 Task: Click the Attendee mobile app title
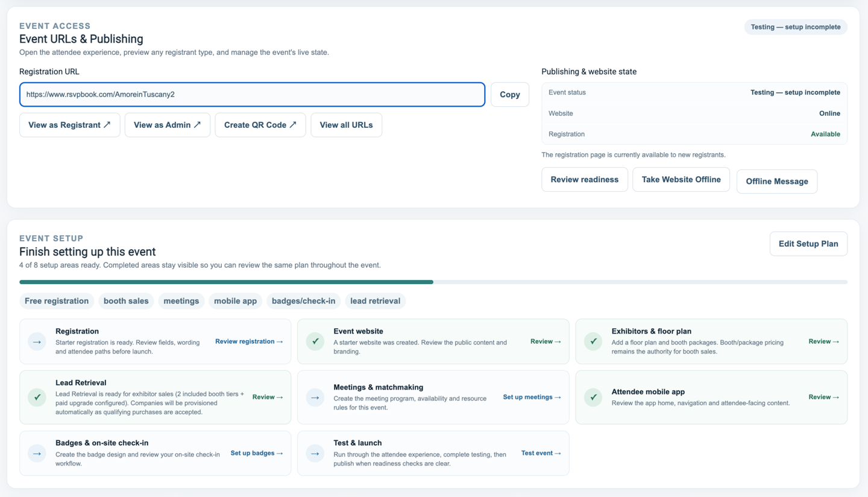648,391
